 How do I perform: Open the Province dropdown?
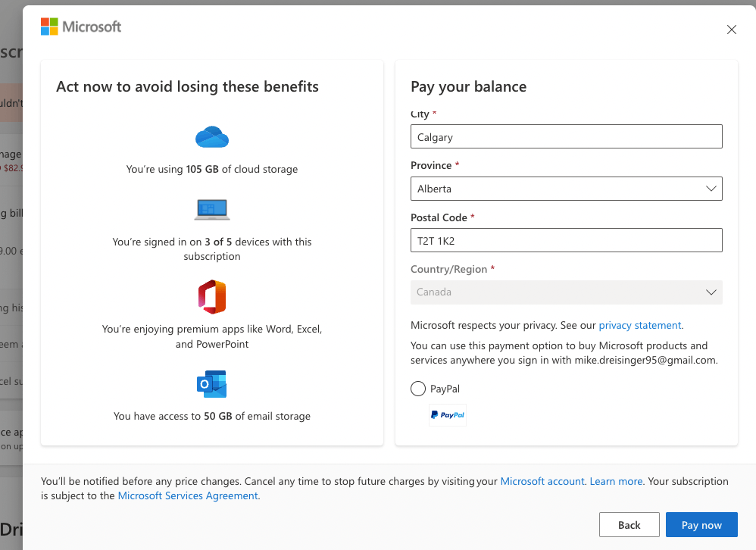click(x=566, y=189)
